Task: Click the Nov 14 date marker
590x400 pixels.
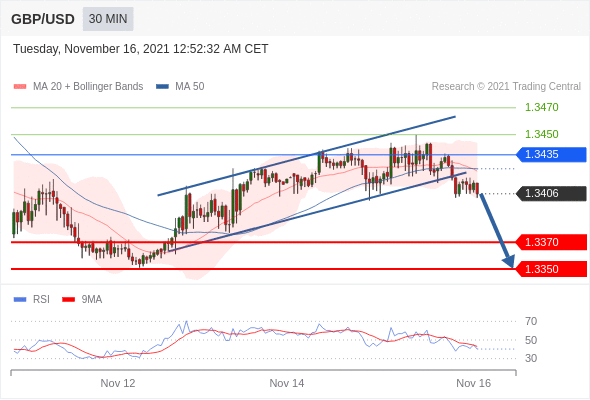Action: pos(287,383)
